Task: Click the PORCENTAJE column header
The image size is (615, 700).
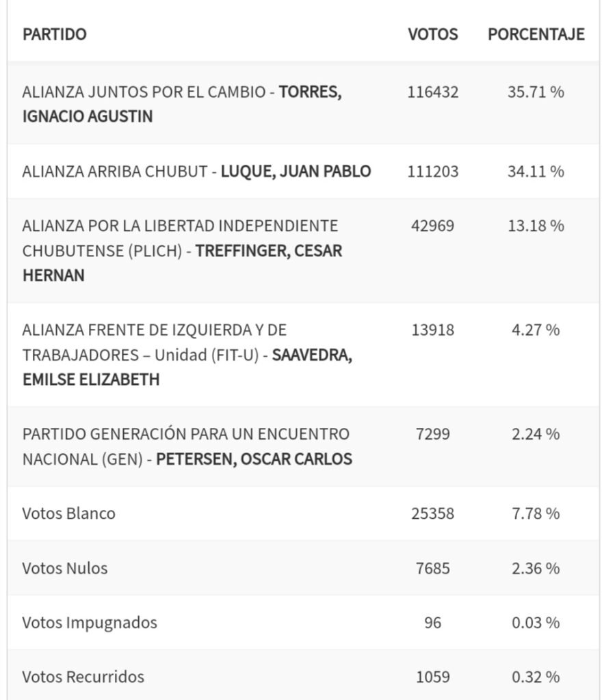Action: (x=536, y=34)
